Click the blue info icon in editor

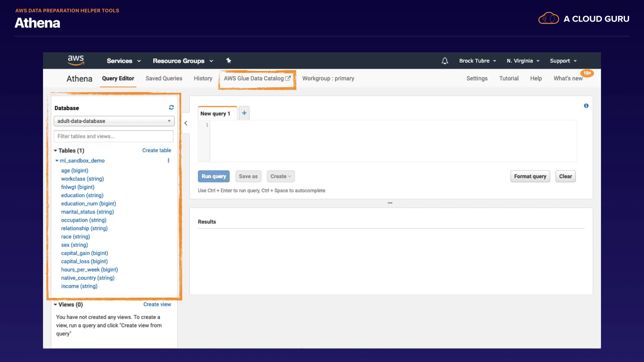pyautogui.click(x=586, y=106)
